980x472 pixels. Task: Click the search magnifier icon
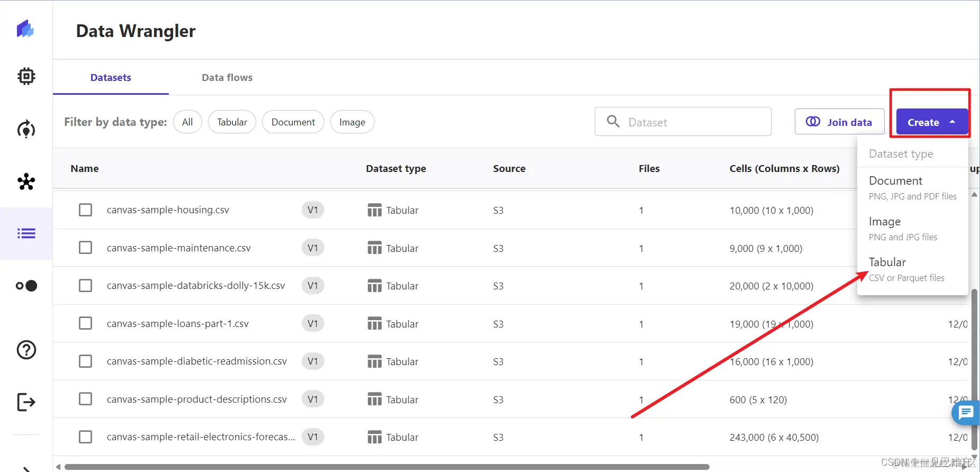613,122
